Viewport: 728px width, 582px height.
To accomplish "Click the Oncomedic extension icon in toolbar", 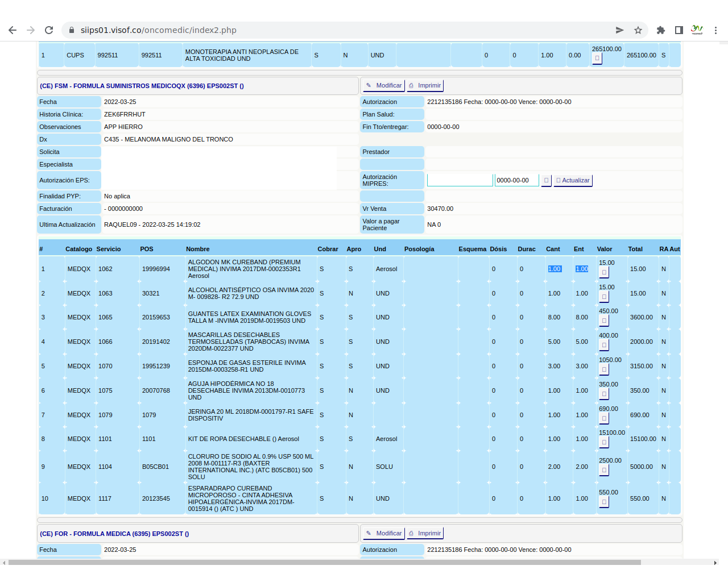I will (x=697, y=30).
